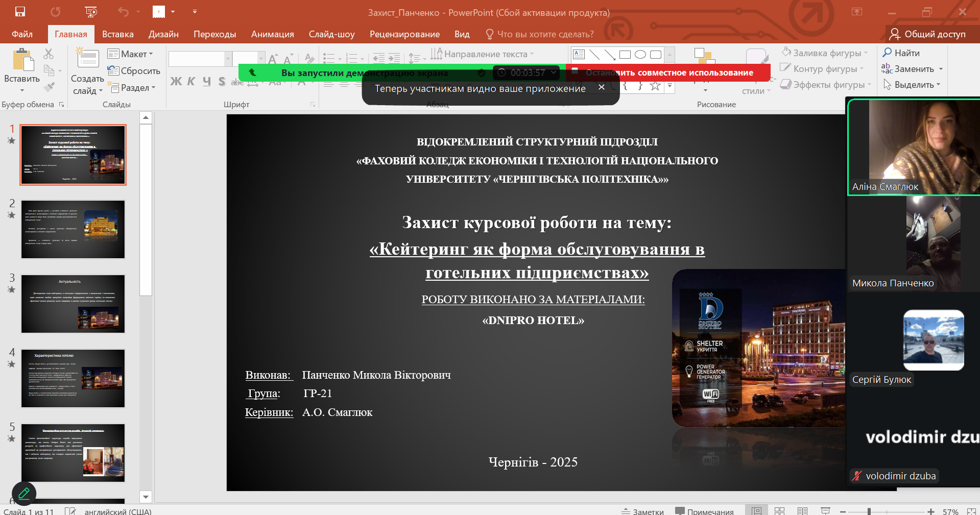
Task: Click the Save icon in quick access toolbar
Action: 20,11
